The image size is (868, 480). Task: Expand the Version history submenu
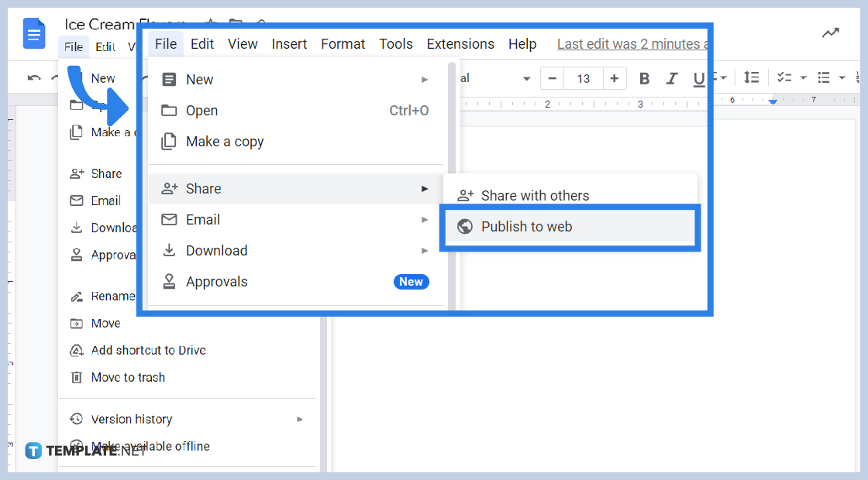300,419
